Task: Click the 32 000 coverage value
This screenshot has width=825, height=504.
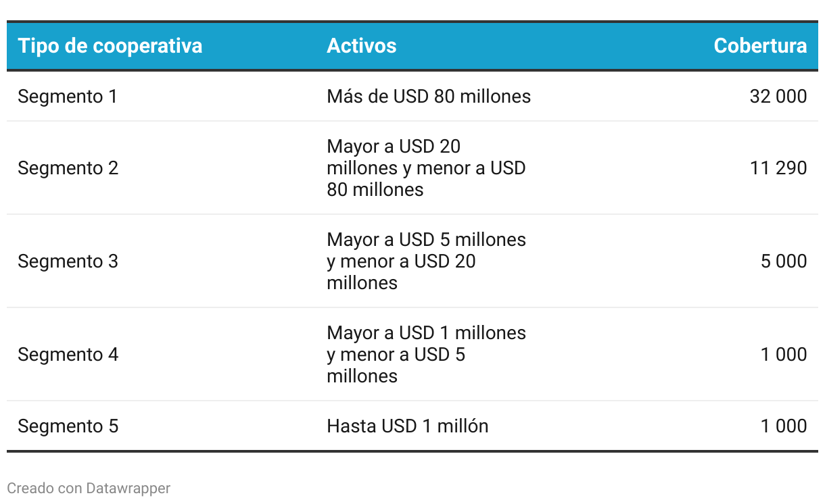Action: pos(778,97)
